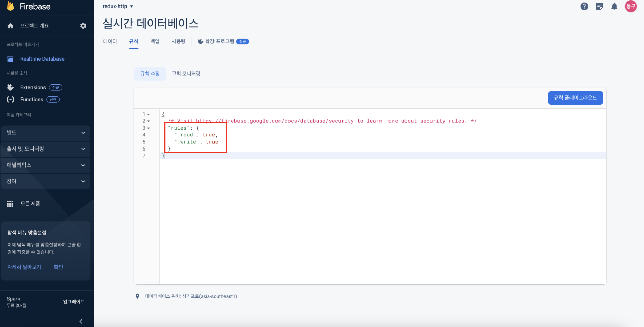
Task: Open project settings gear icon
Action: click(x=83, y=26)
